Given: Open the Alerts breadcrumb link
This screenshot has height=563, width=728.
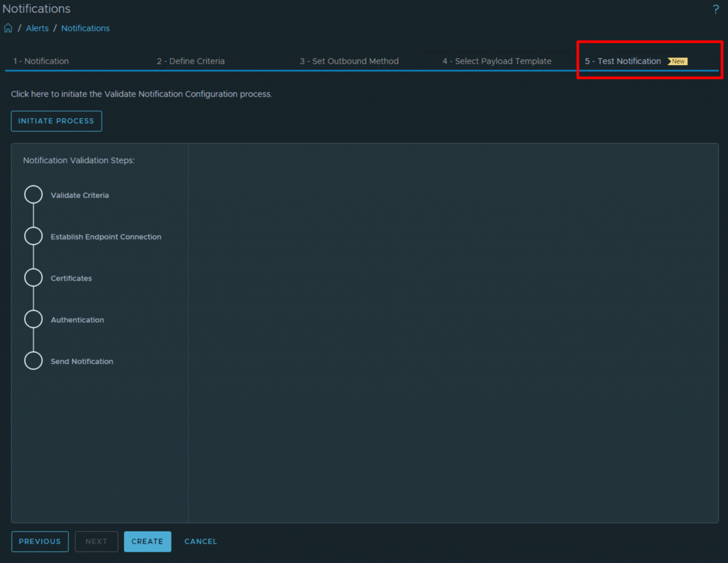Looking at the screenshot, I should [37, 28].
